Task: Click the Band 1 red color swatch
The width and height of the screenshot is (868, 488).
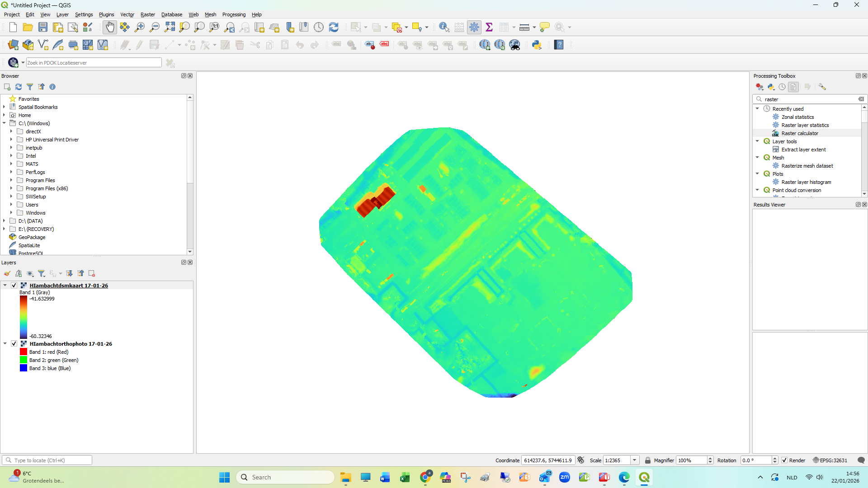Action: 24,352
